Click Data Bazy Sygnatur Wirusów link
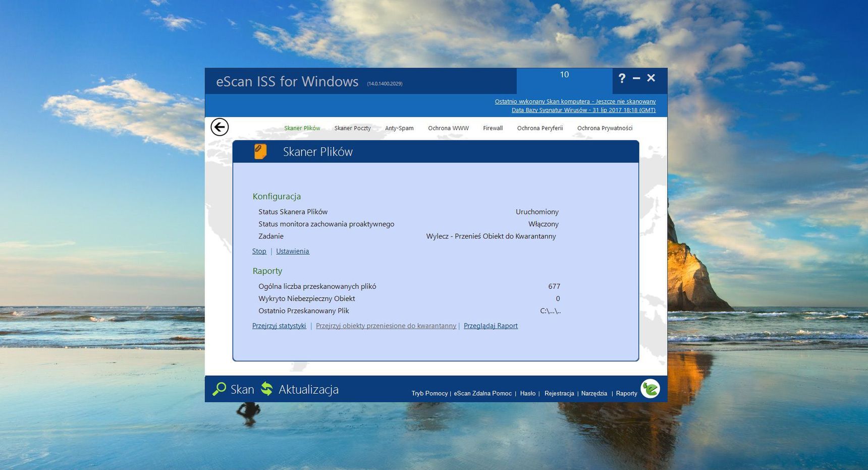The height and width of the screenshot is (470, 868). pos(583,110)
